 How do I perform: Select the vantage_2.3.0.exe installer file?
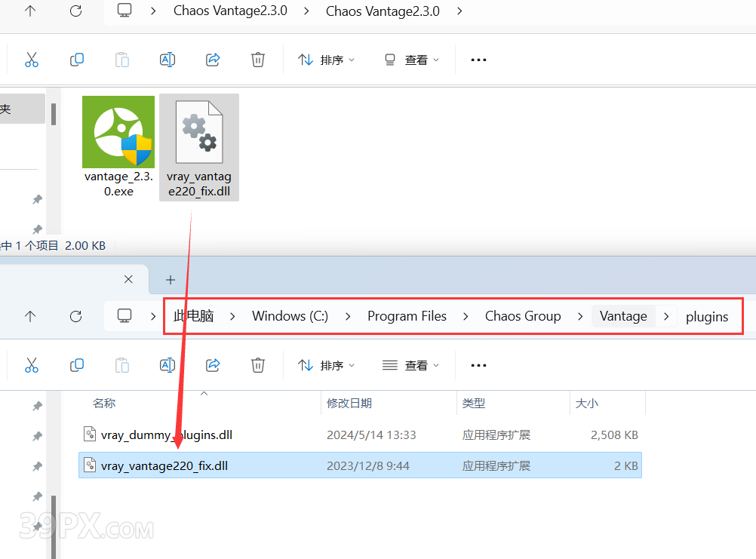coord(118,147)
